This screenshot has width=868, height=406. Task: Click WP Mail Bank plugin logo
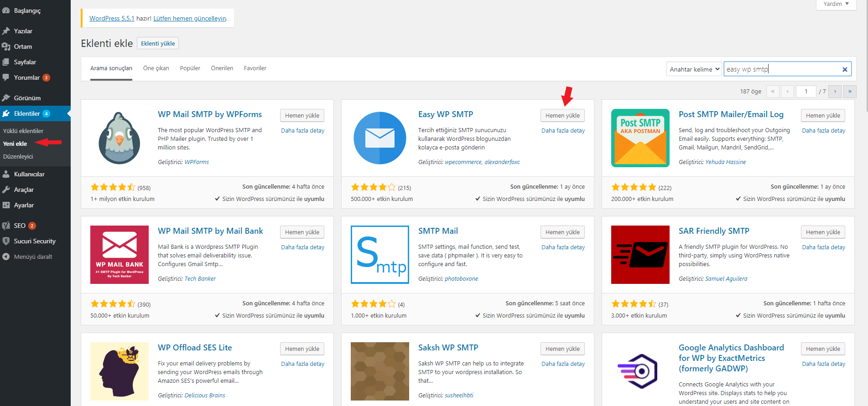point(120,255)
